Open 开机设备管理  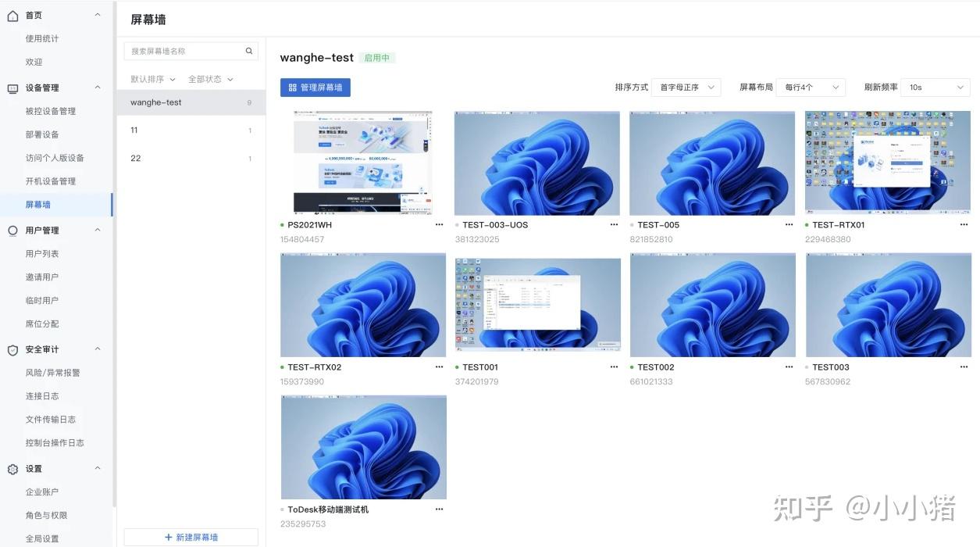[x=51, y=181]
